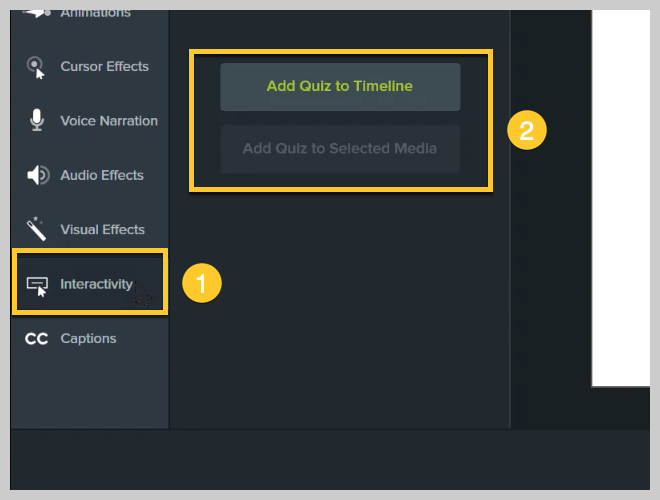The image size is (660, 500).
Task: Click the Animations tab label text
Action: (96, 14)
